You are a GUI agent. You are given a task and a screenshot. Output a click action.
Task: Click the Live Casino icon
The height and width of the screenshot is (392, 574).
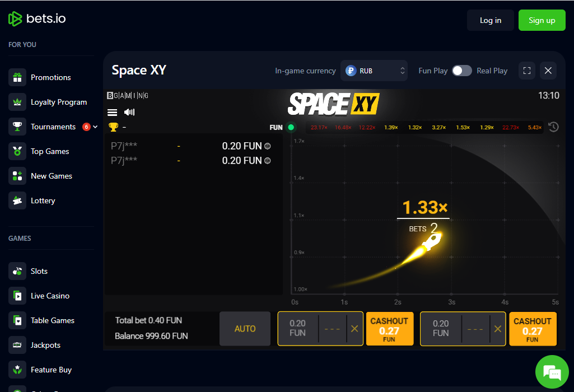(17, 296)
